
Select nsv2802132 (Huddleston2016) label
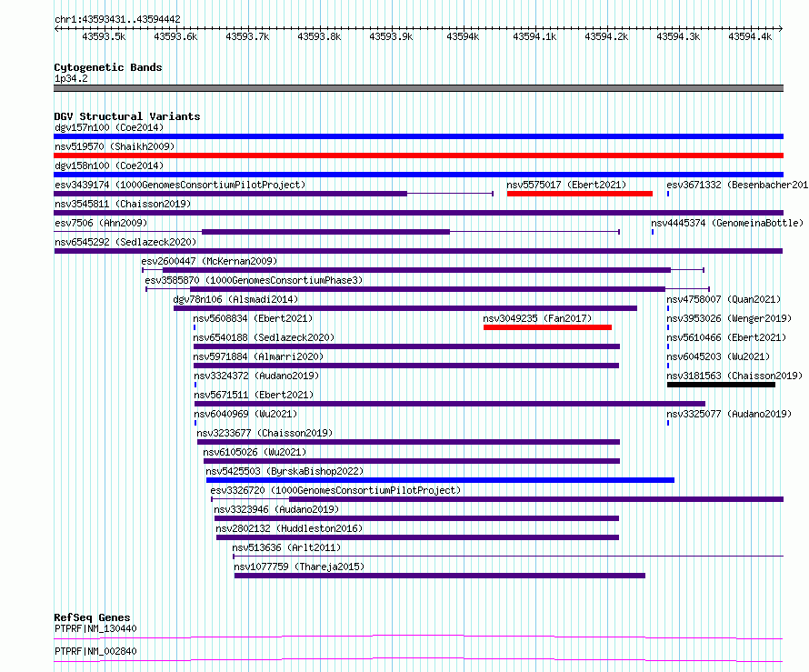289,528
